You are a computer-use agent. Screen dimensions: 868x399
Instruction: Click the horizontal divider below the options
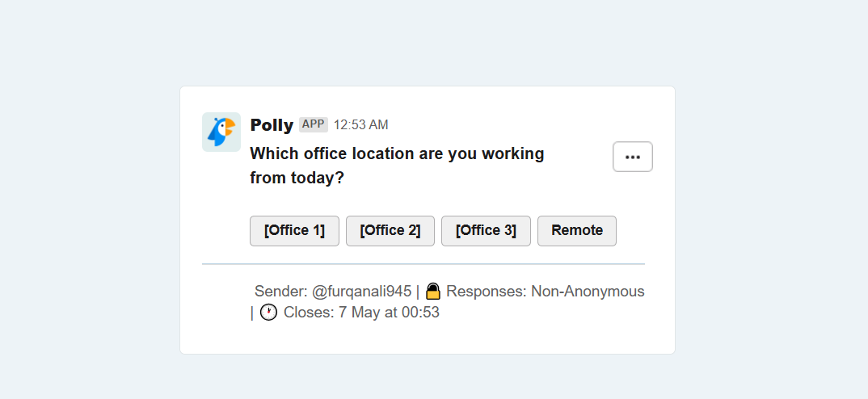[423, 265]
